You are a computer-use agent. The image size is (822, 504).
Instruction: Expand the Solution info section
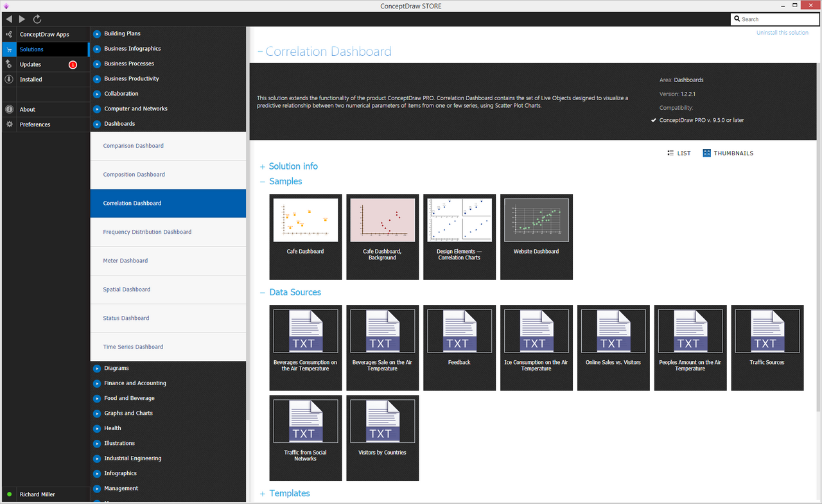[262, 166]
